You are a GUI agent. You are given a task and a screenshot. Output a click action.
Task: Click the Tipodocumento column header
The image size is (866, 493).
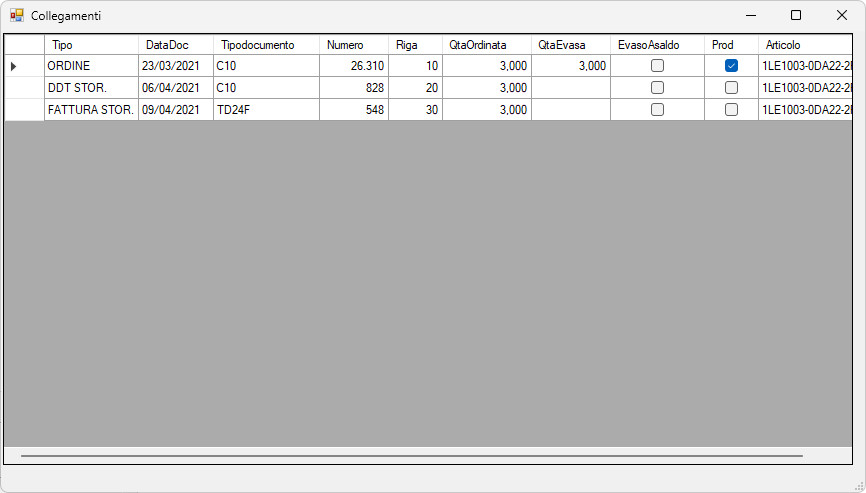tap(266, 45)
